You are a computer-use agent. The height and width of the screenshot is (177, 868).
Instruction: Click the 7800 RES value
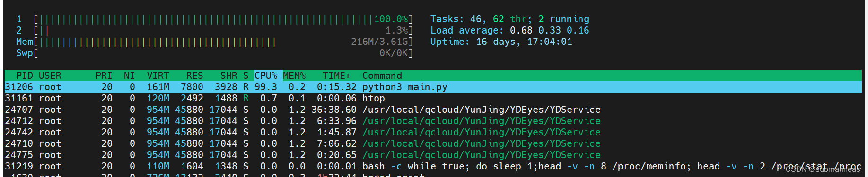tap(192, 87)
